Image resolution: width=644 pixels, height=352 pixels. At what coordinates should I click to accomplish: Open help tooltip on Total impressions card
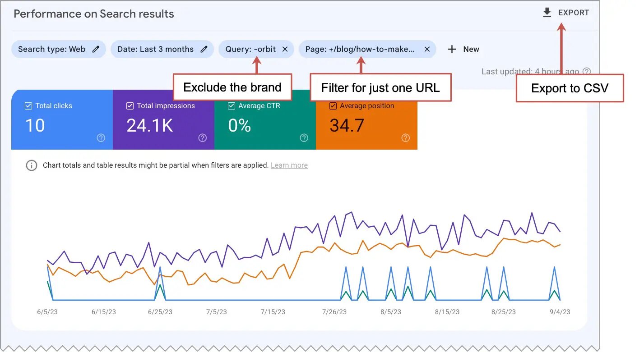[202, 138]
